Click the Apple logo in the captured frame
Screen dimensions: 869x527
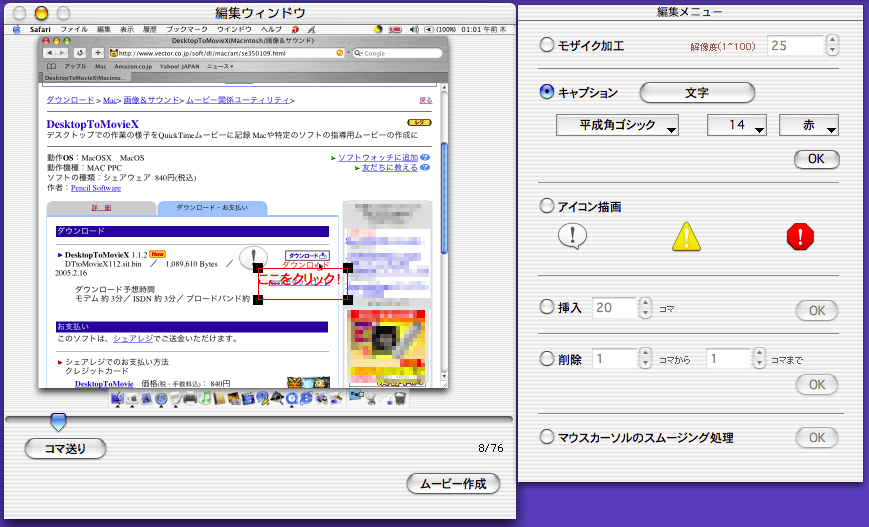17,29
